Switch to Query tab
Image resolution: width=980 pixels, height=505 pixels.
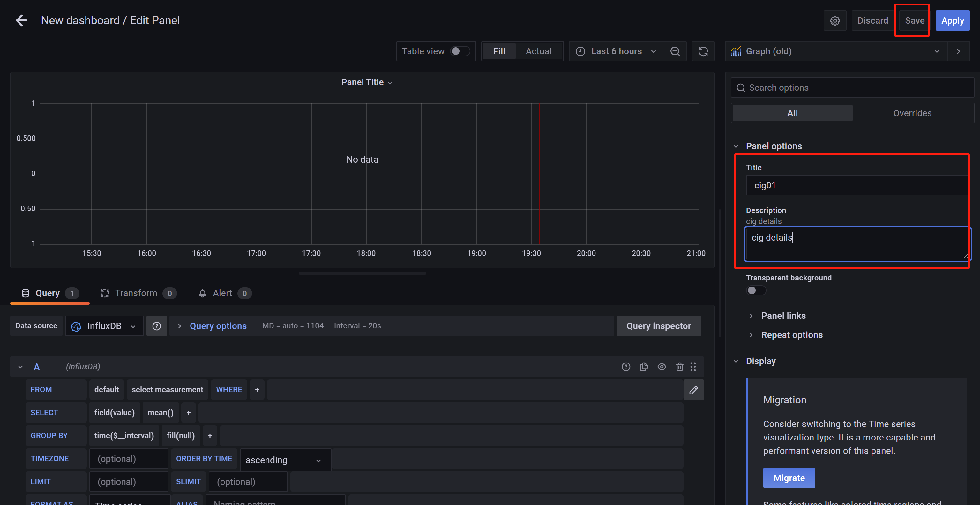[50, 293]
